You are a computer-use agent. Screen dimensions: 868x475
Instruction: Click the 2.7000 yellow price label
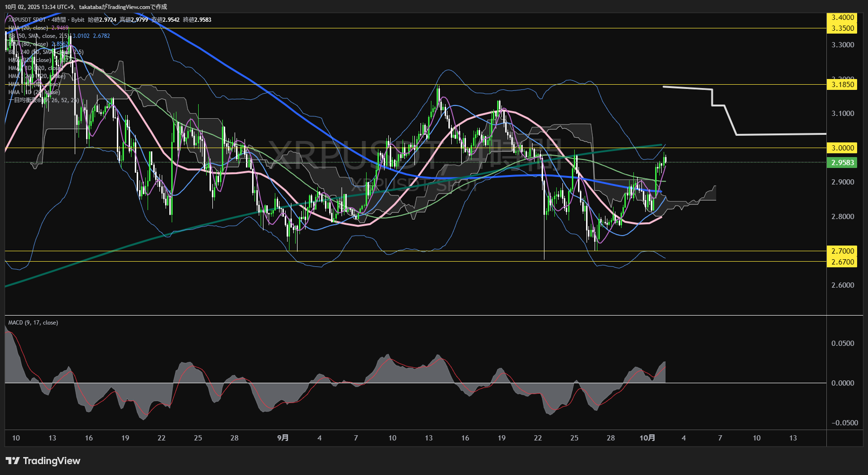pos(842,251)
